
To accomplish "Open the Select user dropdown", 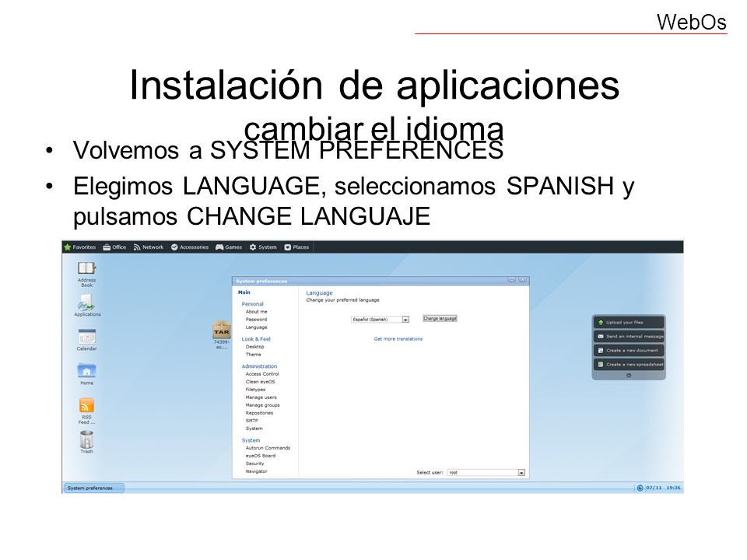I will click(486, 473).
